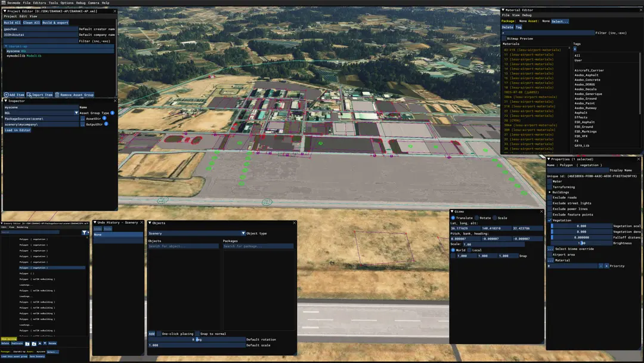Open the Camera menu in top bar
The height and width of the screenshot is (363, 644).
click(x=93, y=2)
